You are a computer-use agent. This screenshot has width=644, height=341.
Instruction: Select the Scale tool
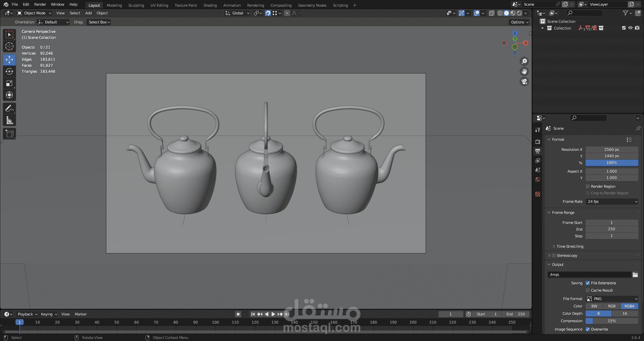pyautogui.click(x=9, y=83)
